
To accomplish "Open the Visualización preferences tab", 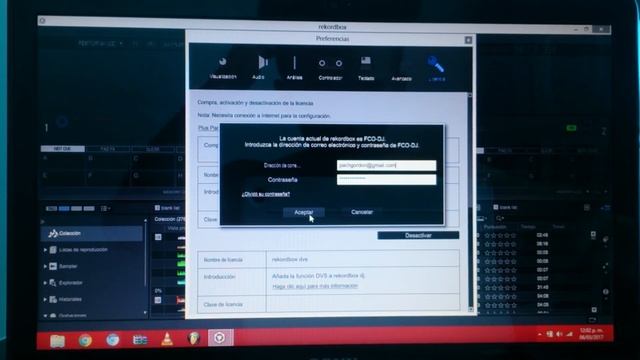I will [223, 67].
